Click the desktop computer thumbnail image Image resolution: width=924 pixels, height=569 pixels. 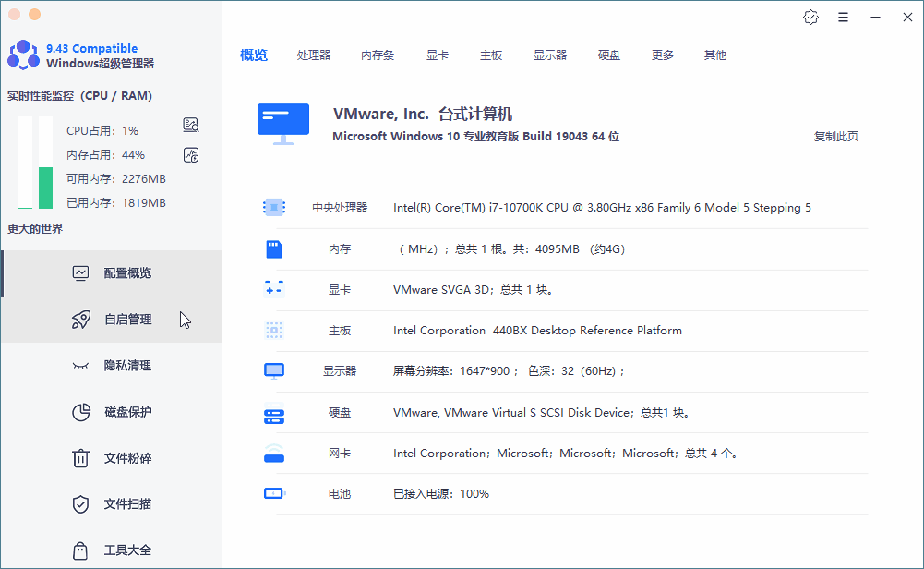(284, 120)
